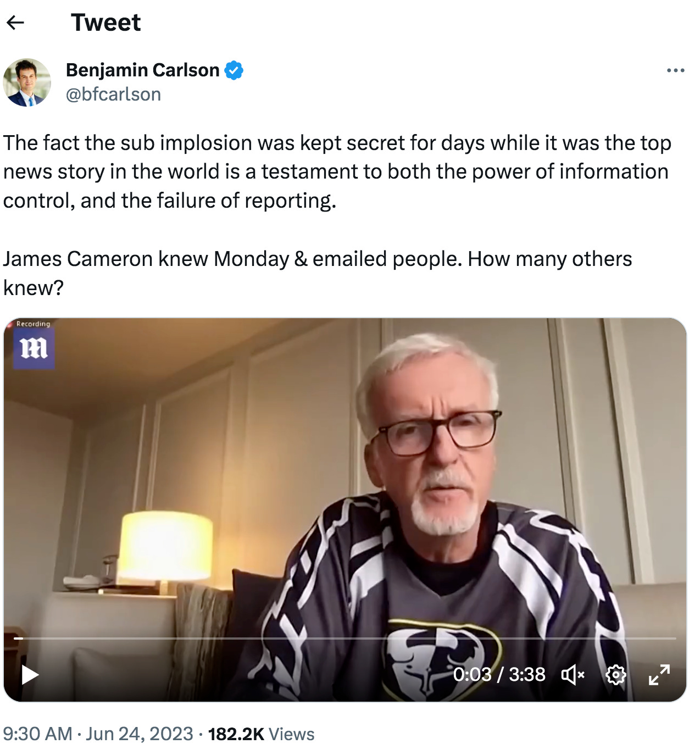Click the 182.2K Views count
This screenshot has width=700, height=755.
coord(261,734)
